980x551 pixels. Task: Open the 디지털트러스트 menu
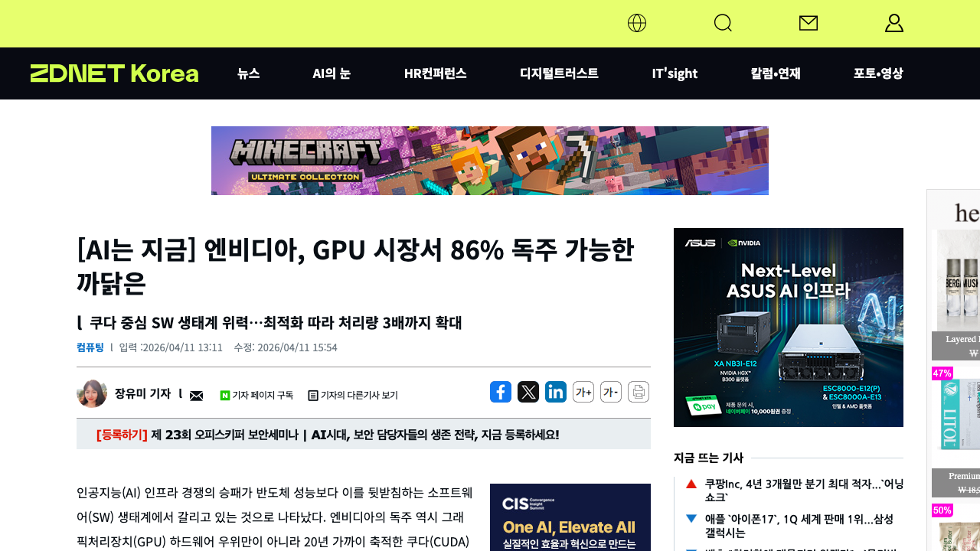(x=559, y=73)
